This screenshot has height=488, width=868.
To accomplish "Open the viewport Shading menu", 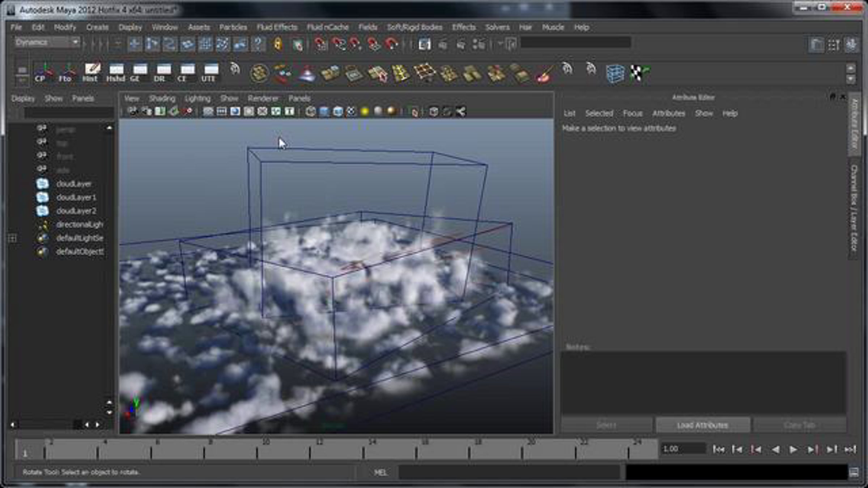I will (x=162, y=98).
